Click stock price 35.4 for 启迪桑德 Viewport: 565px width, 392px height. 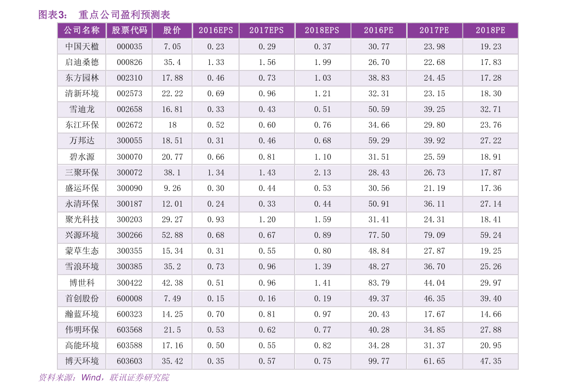click(172, 62)
